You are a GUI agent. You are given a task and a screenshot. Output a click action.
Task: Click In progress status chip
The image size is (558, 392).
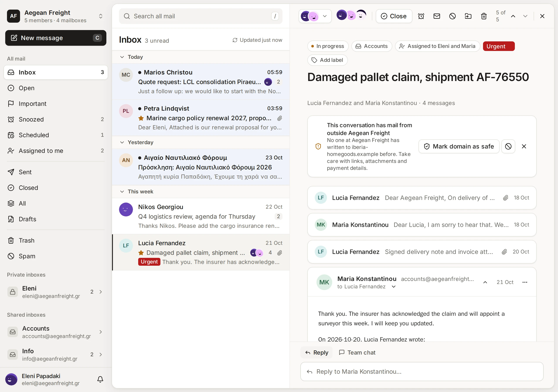(x=328, y=46)
